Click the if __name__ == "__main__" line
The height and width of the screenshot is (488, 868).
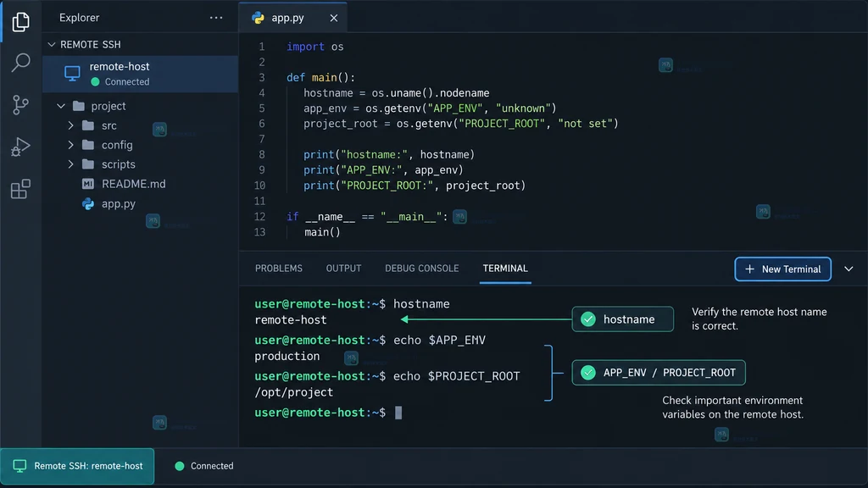[x=367, y=216]
